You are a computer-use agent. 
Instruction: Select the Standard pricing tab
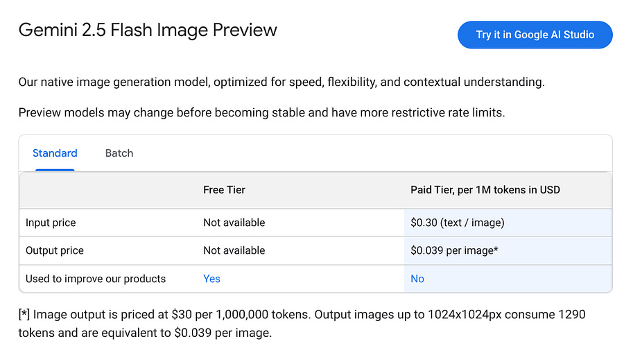pyautogui.click(x=55, y=153)
